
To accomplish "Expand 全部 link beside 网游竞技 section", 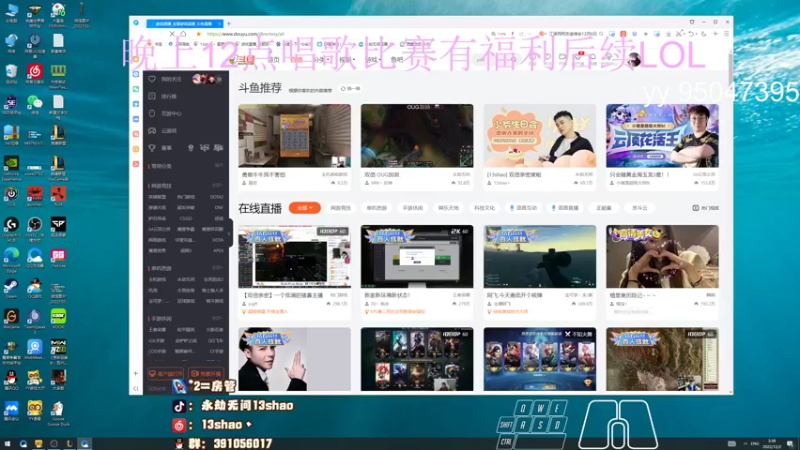I will point(217,186).
